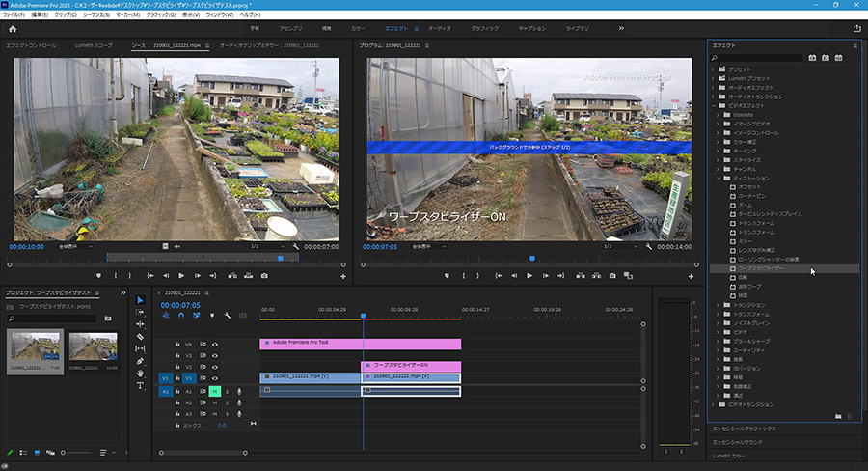Open ウィンドウ menu
Viewport: 868px width, 471px height.
point(219,15)
